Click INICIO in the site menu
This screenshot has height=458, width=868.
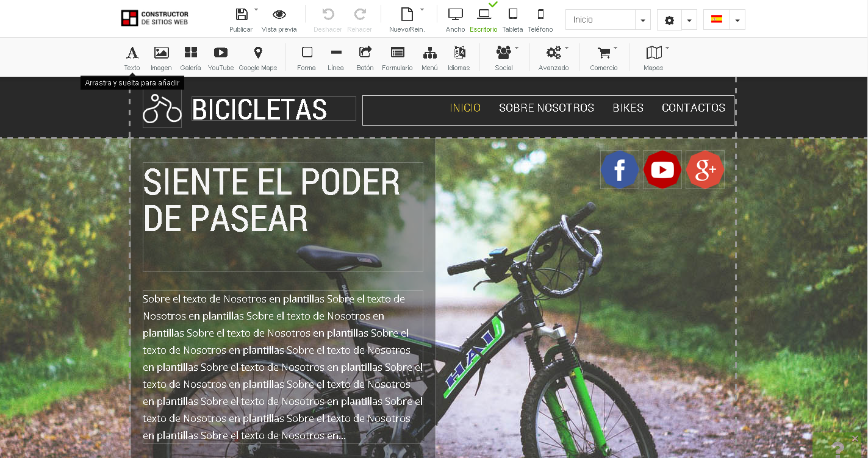pos(465,108)
